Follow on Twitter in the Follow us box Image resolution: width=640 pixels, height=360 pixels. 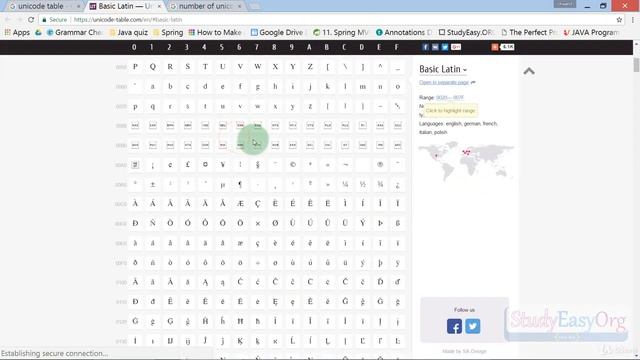point(473,326)
